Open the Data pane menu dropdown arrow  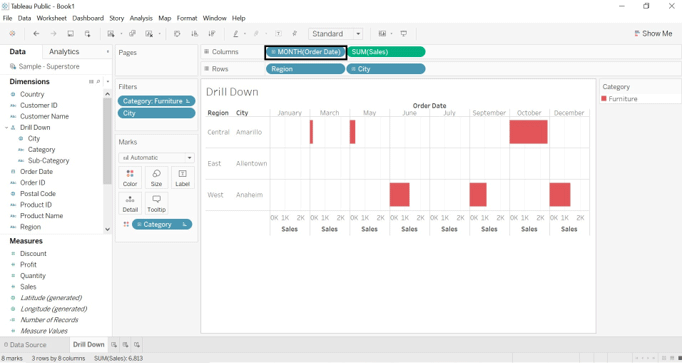tap(108, 52)
